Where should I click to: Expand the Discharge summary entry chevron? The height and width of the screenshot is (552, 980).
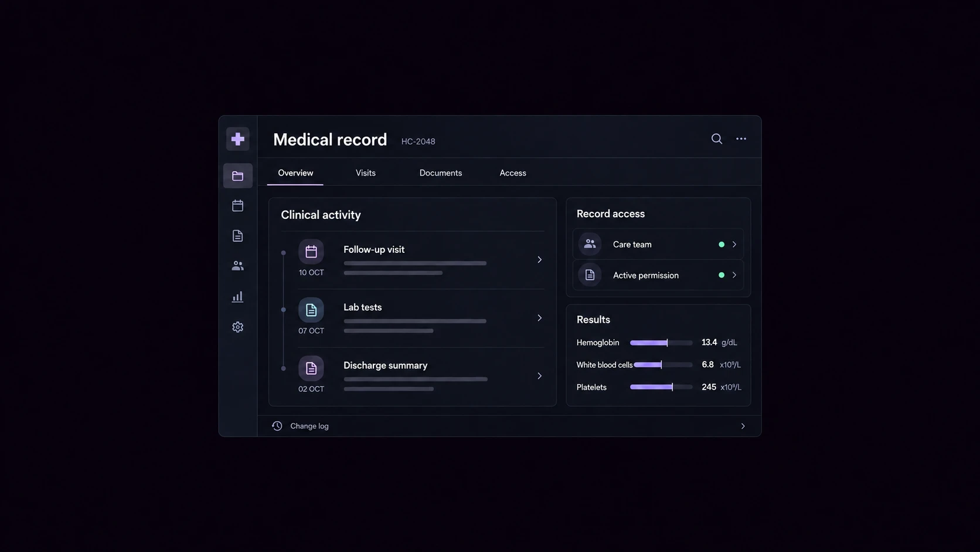coord(540,376)
